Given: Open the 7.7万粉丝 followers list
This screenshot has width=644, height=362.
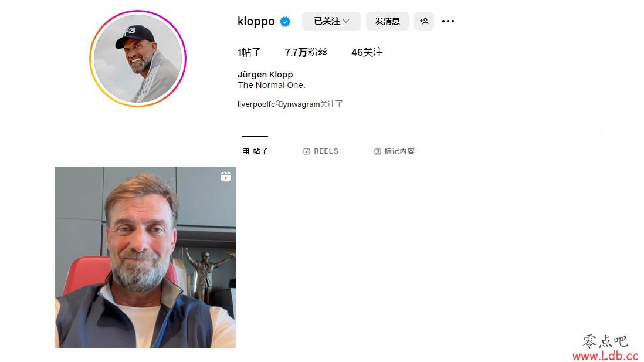Looking at the screenshot, I should point(306,52).
